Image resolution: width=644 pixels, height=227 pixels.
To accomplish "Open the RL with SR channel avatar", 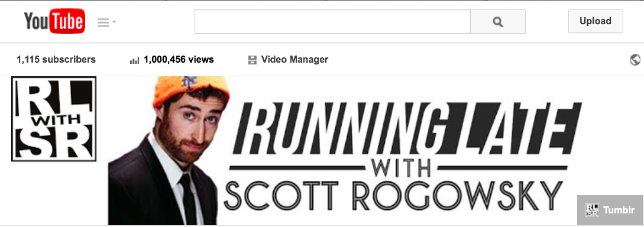I will click(x=54, y=119).
